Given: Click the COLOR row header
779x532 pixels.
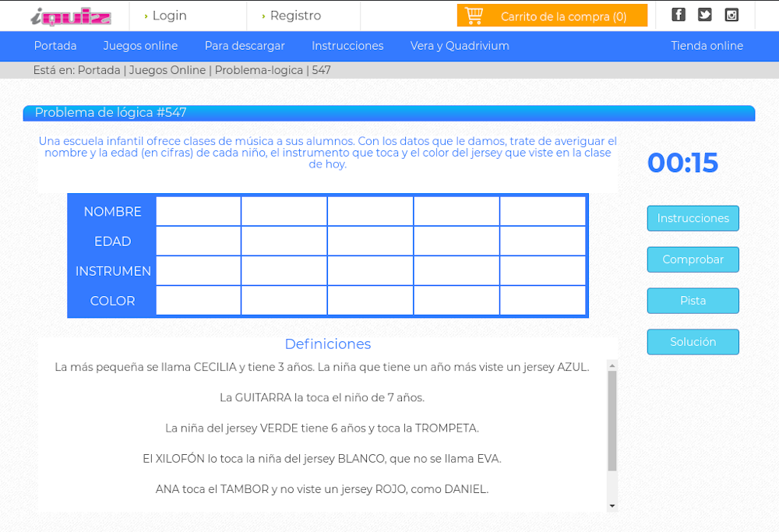Looking at the screenshot, I should coord(113,301).
